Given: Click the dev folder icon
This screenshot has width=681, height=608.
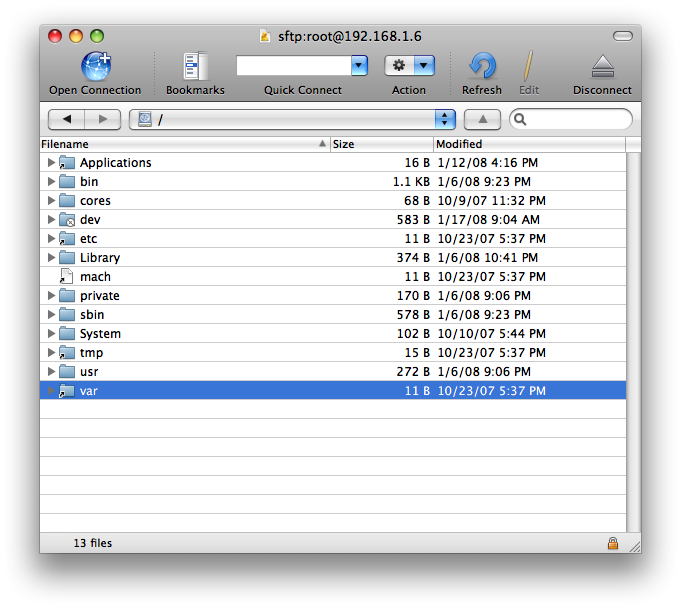Looking at the screenshot, I should 67,220.
